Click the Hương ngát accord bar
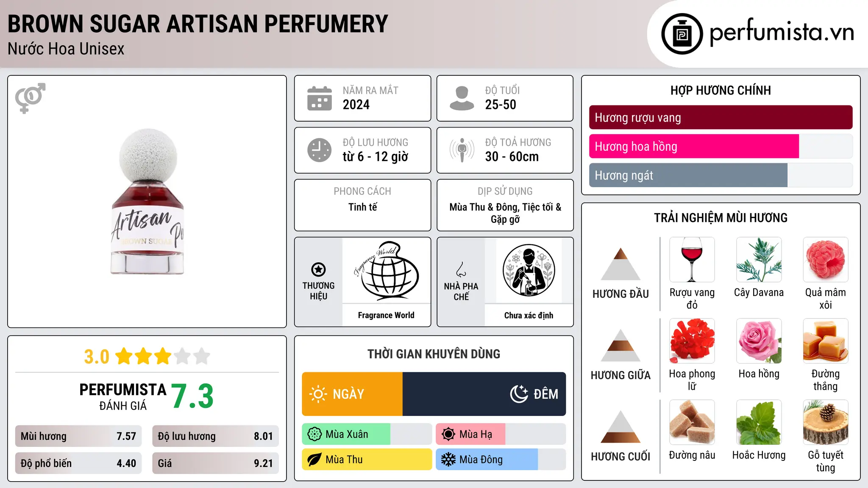 click(x=721, y=175)
